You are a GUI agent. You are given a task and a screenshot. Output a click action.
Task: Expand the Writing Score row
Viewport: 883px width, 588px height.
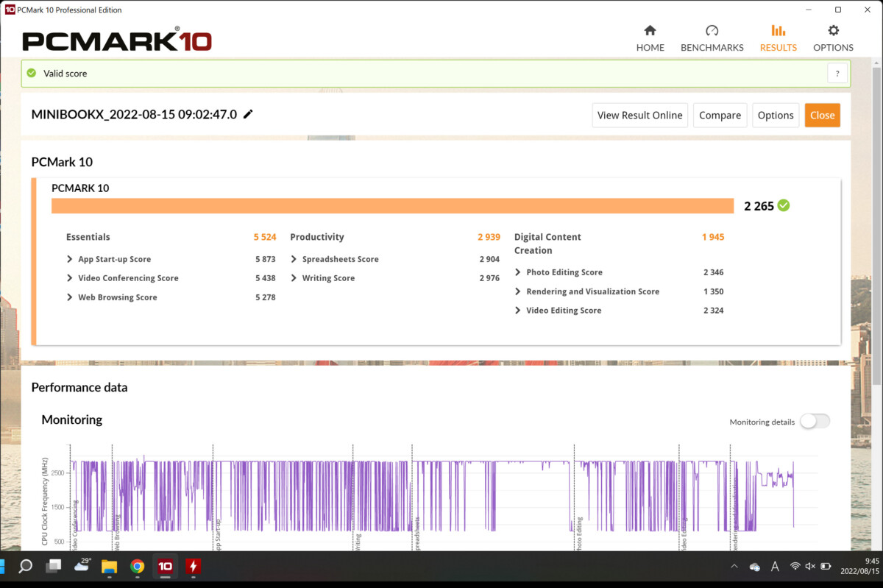(294, 278)
